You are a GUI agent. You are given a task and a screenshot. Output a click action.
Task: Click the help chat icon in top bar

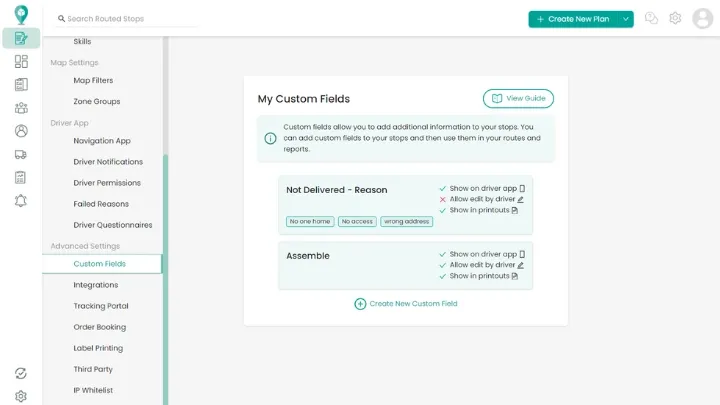651,18
